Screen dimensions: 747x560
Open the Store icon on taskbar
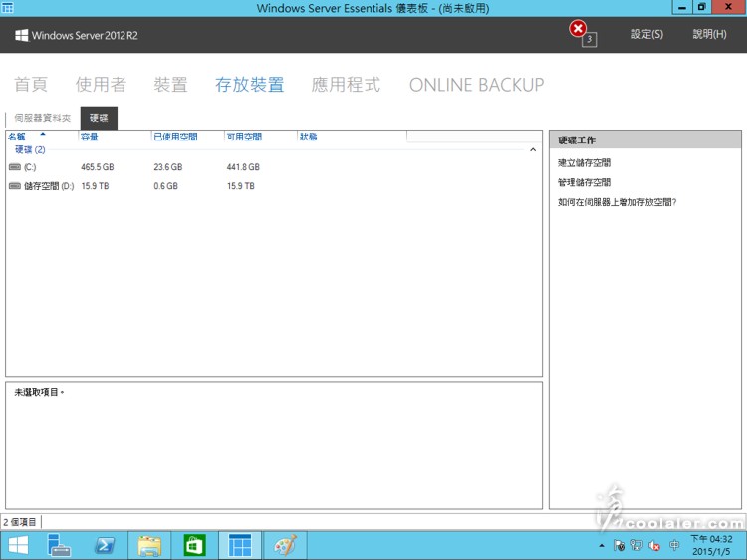(194, 546)
